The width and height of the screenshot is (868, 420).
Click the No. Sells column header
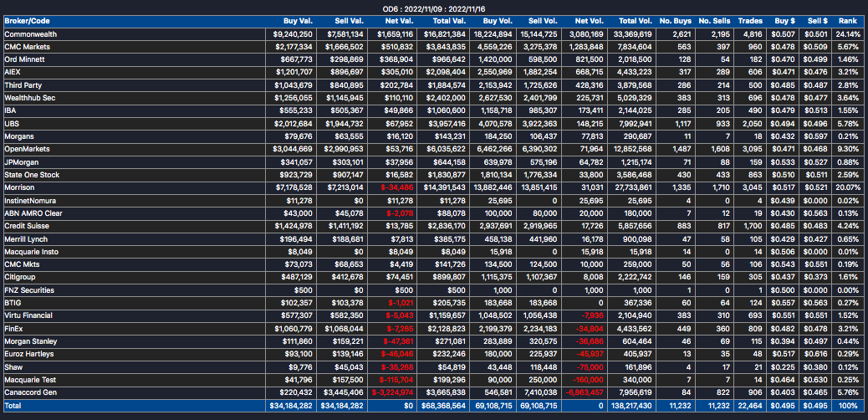715,21
